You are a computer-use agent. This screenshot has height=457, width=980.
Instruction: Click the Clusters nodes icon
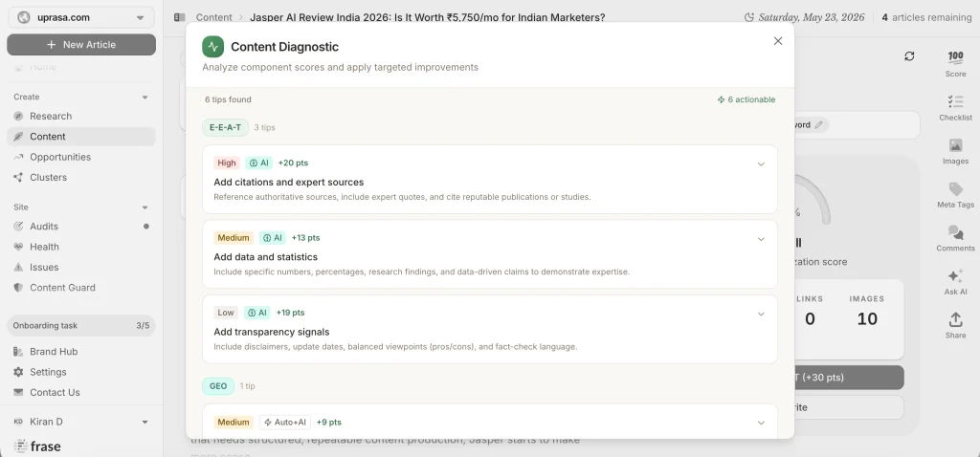pyautogui.click(x=18, y=177)
